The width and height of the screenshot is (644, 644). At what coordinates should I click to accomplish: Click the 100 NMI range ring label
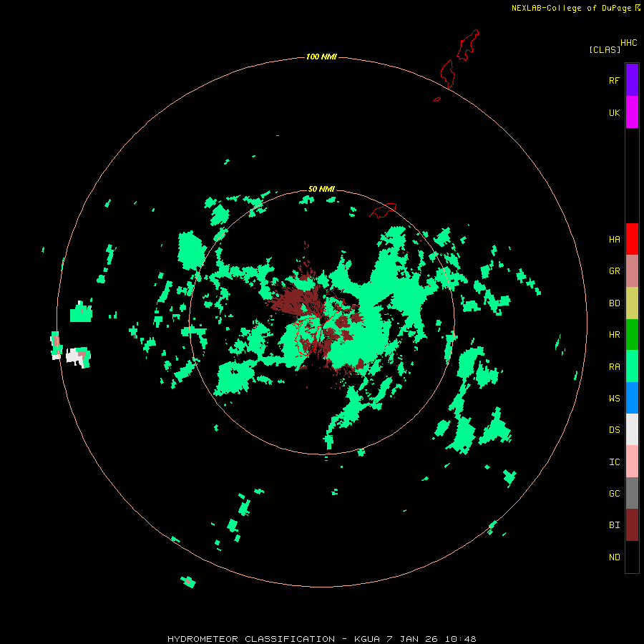[321, 57]
